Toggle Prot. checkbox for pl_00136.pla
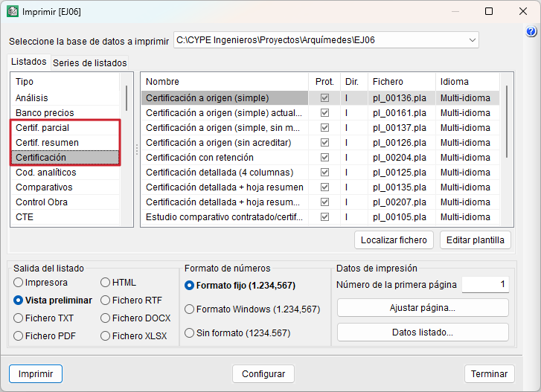Viewport: 541px width, 392px height. click(324, 98)
